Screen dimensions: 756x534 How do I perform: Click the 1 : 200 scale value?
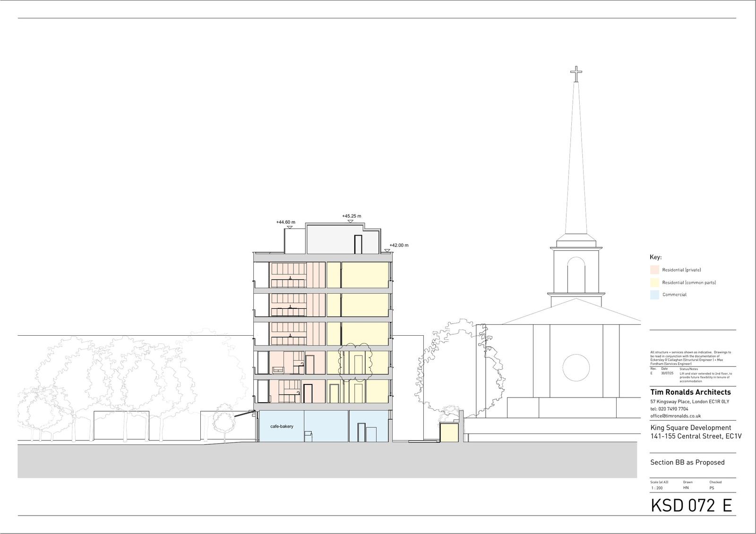pos(656,488)
